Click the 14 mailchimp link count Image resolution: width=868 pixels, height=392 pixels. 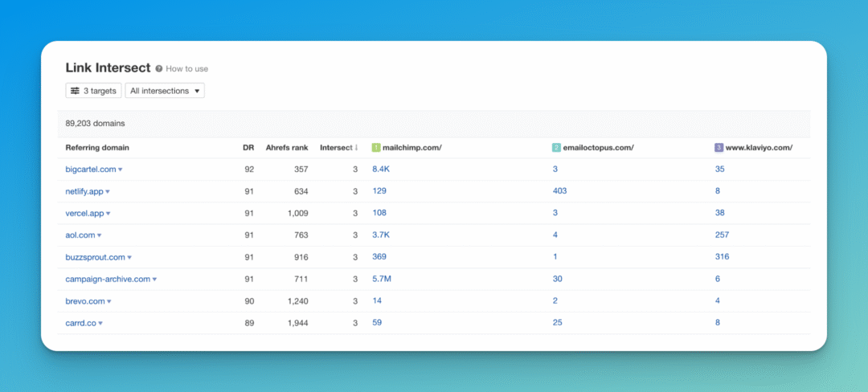[377, 300]
